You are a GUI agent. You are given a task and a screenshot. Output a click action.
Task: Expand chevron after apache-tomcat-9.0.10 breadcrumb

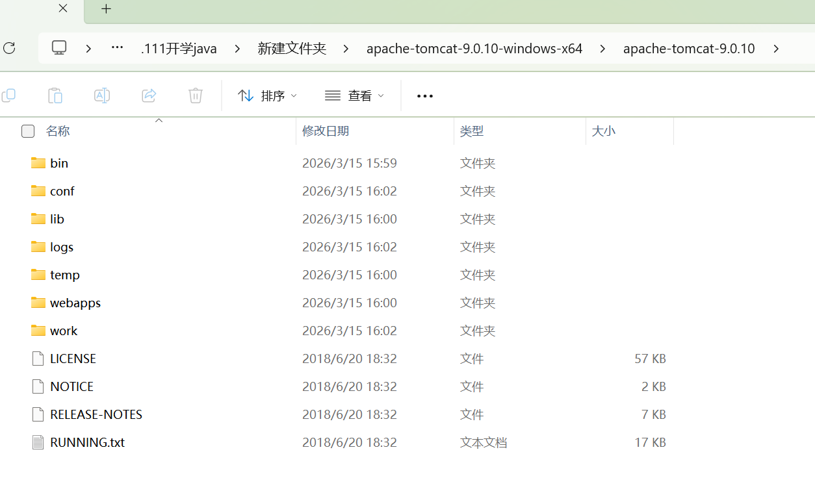776,49
